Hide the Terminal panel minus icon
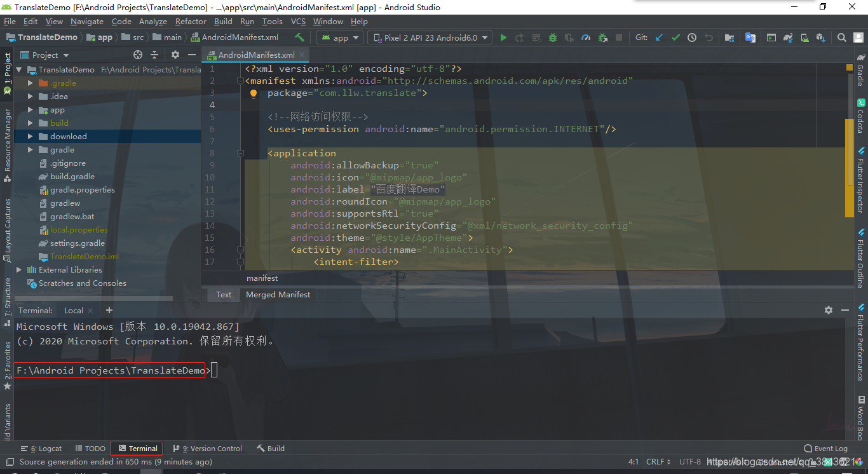 (845, 310)
